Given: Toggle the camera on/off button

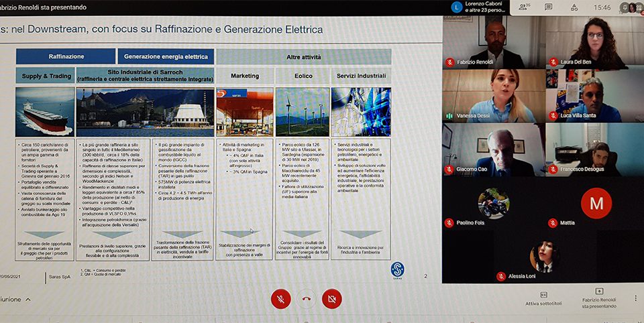Looking at the screenshot, I should (331, 298).
